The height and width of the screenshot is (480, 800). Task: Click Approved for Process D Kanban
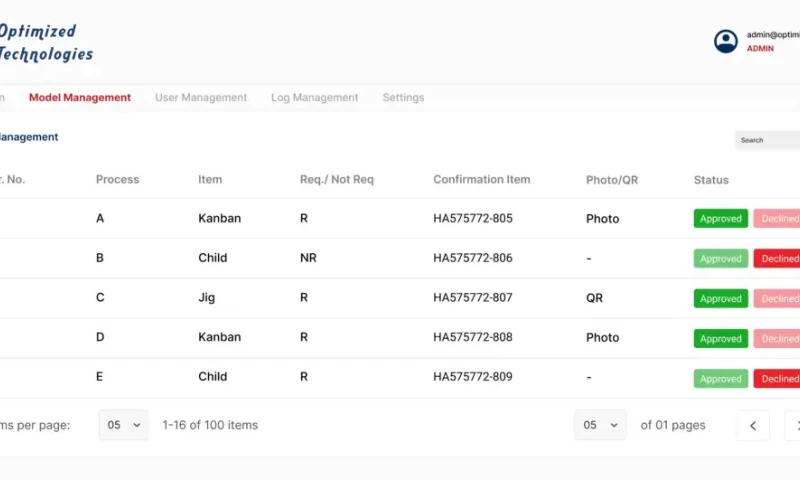coord(720,339)
